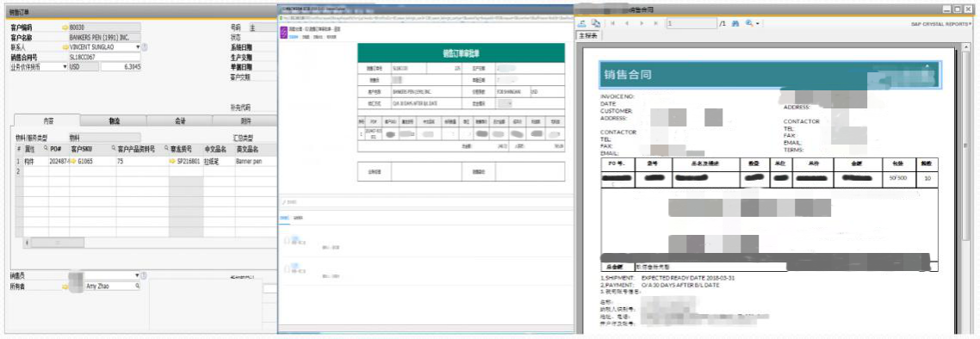The image size is (980, 339).
Task: Switch to the 物流 tab in sales order
Action: (x=114, y=120)
